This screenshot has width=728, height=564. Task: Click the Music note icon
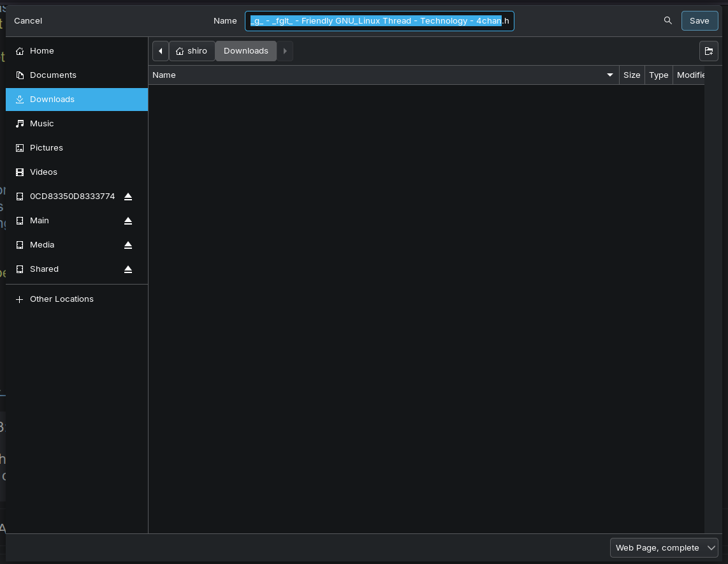tap(20, 124)
